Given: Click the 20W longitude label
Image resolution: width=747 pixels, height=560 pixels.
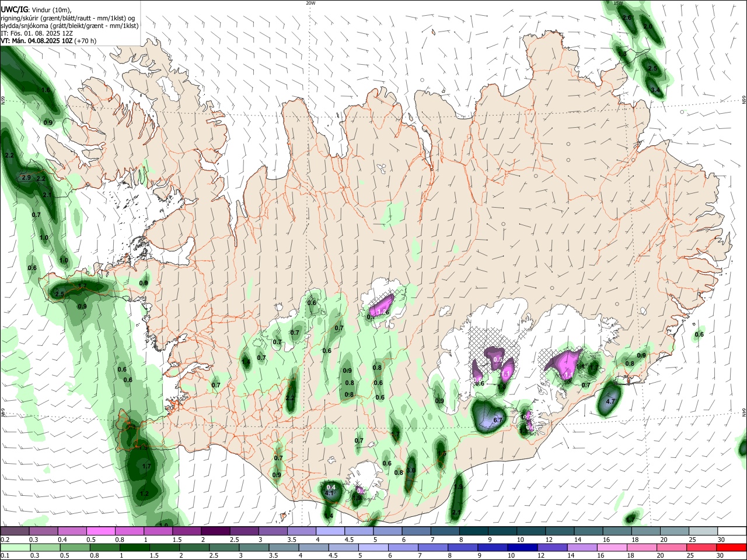Looking at the screenshot, I should [x=310, y=3].
